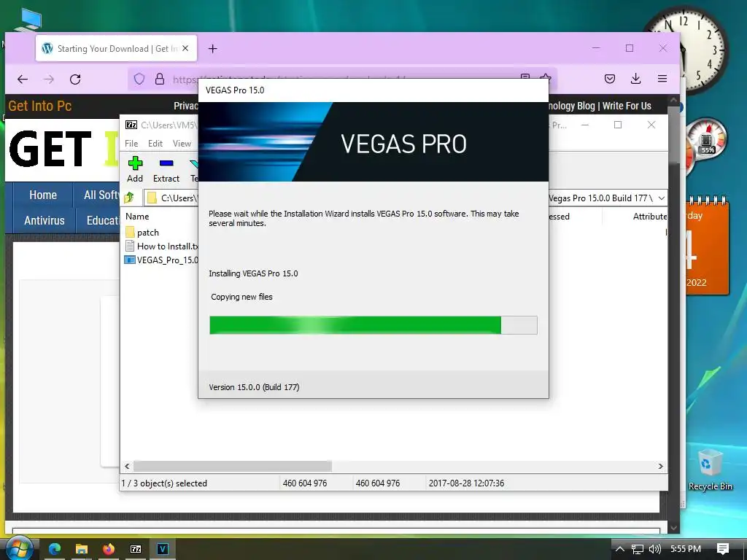Open the Education category link

102,220
